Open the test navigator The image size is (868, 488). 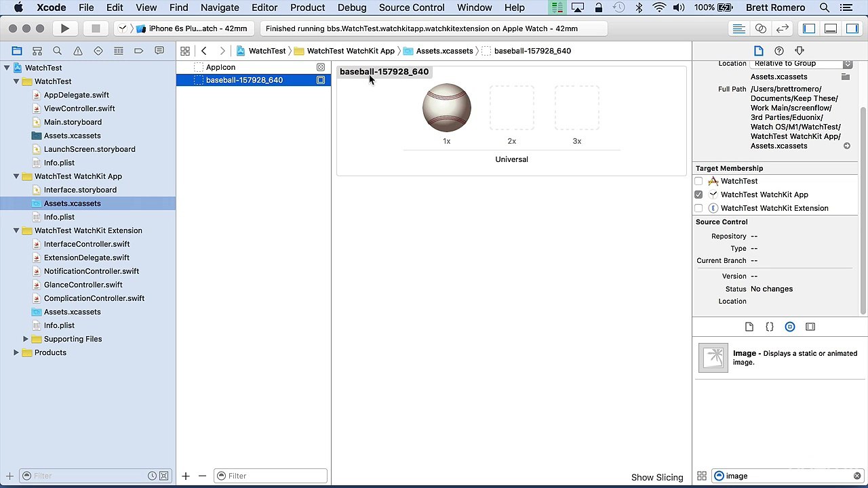pyautogui.click(x=98, y=51)
